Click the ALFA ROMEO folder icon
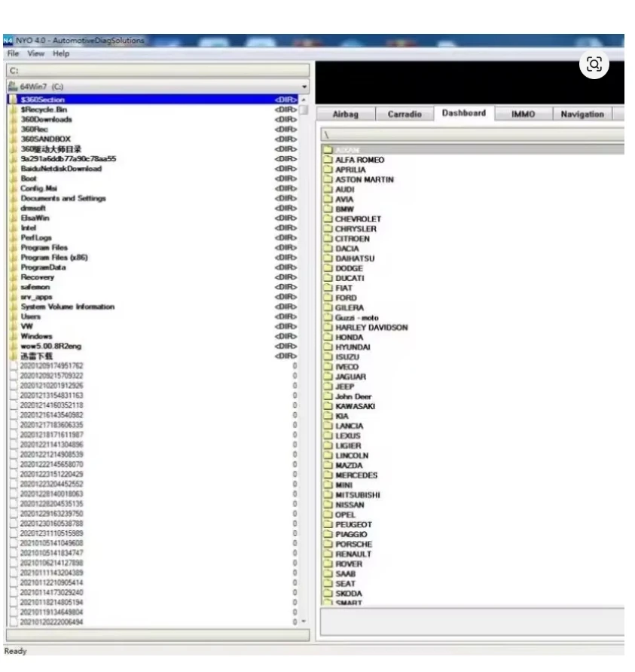 328,160
